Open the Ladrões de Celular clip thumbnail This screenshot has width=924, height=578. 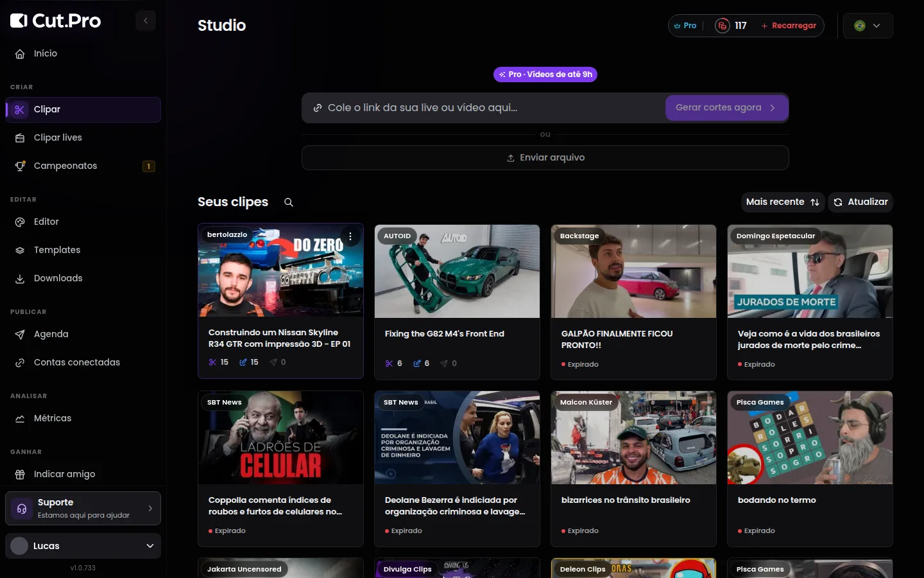pos(281,437)
